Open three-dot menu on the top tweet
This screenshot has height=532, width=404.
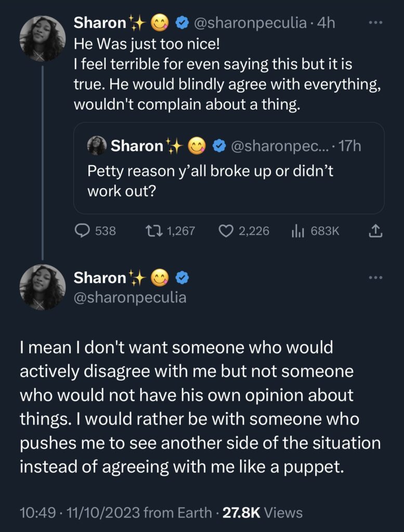pos(375,23)
